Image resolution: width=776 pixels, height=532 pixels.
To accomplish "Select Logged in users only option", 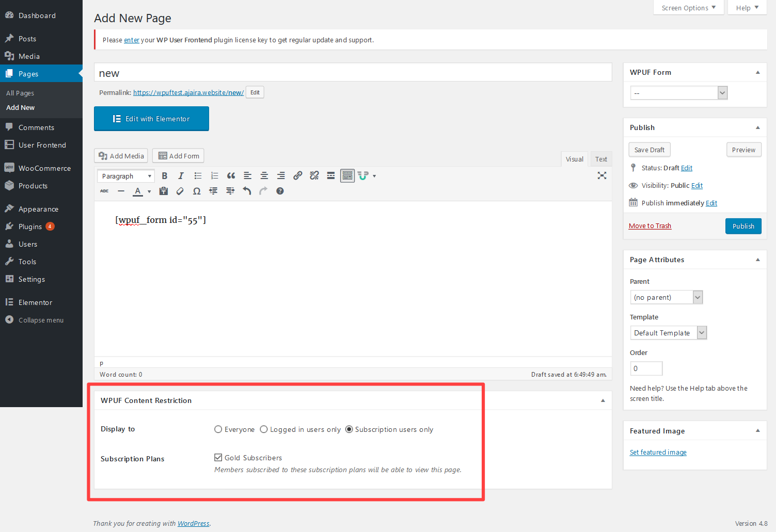I will pyautogui.click(x=264, y=429).
